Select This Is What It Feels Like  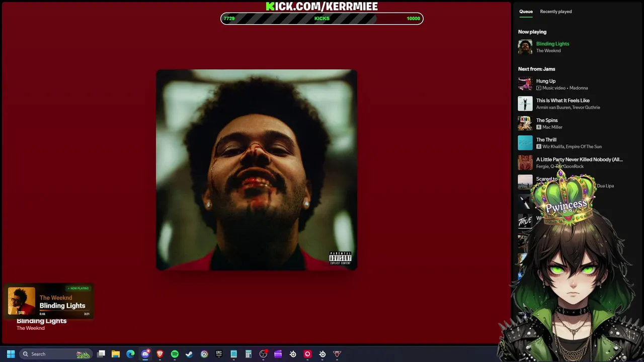click(563, 101)
